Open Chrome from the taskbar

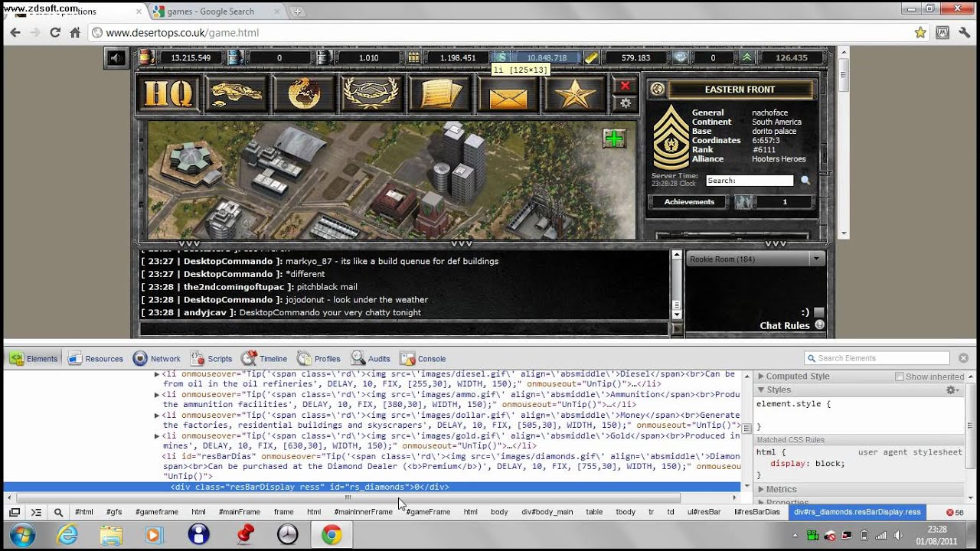pyautogui.click(x=332, y=534)
